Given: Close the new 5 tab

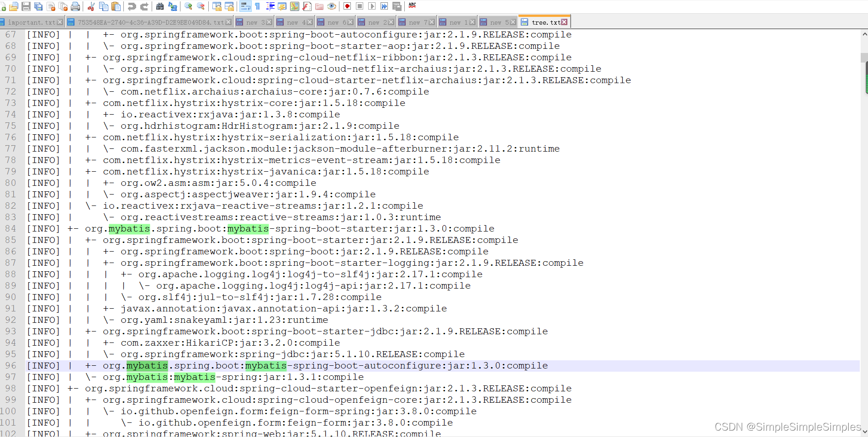Looking at the screenshot, I should coord(513,21).
